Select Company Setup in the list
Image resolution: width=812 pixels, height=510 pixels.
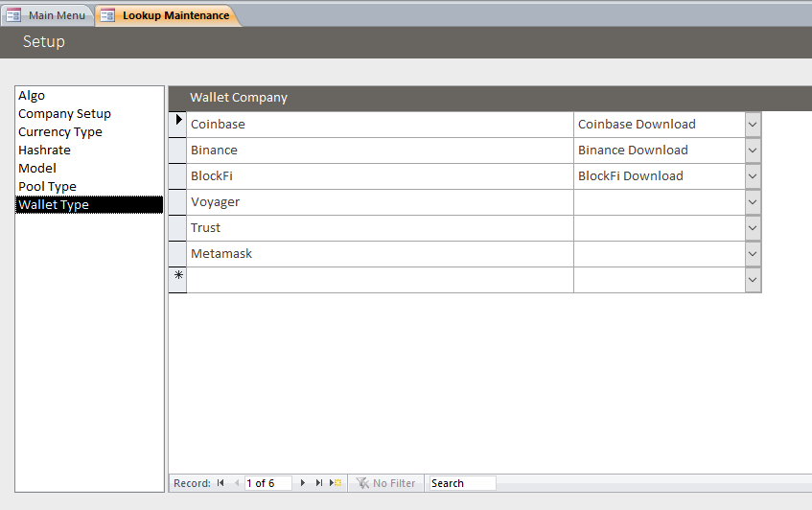point(89,113)
